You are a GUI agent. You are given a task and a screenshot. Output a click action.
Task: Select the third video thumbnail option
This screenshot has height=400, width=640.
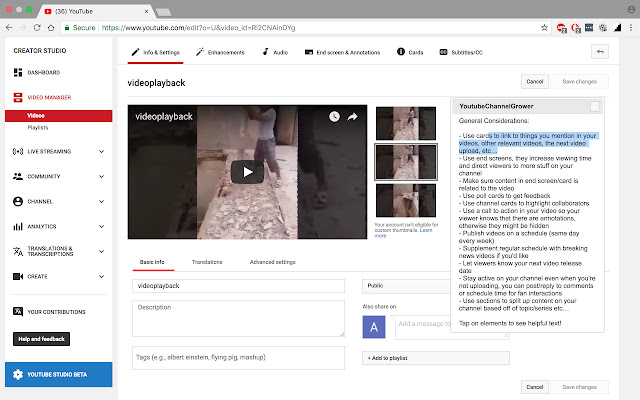(406, 200)
